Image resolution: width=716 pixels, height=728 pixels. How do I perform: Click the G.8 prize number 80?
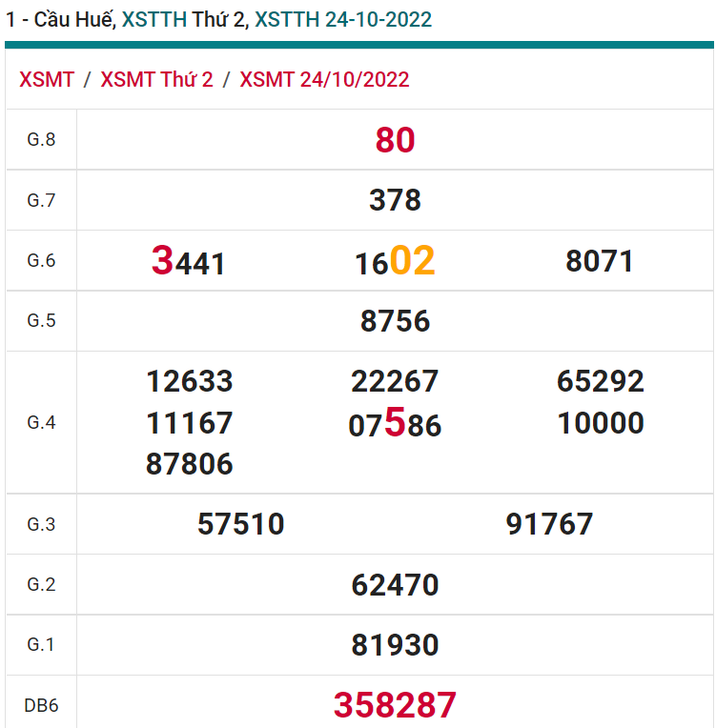tap(395, 140)
